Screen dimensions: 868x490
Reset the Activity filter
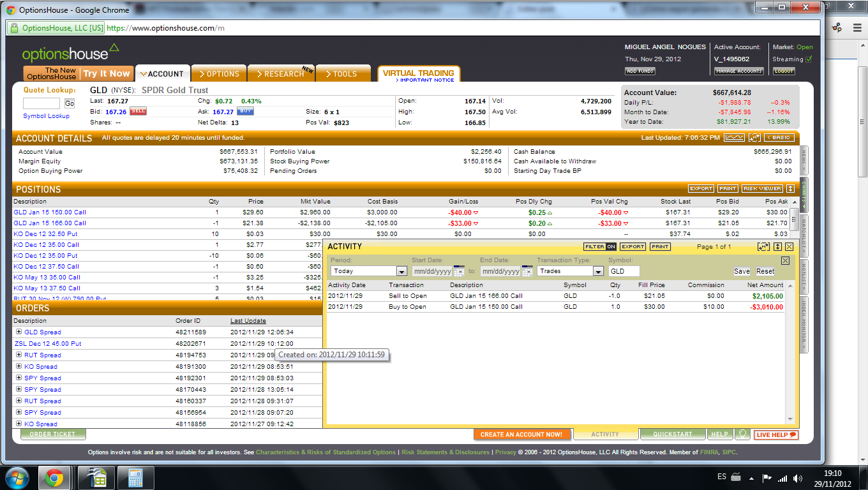pos(765,271)
